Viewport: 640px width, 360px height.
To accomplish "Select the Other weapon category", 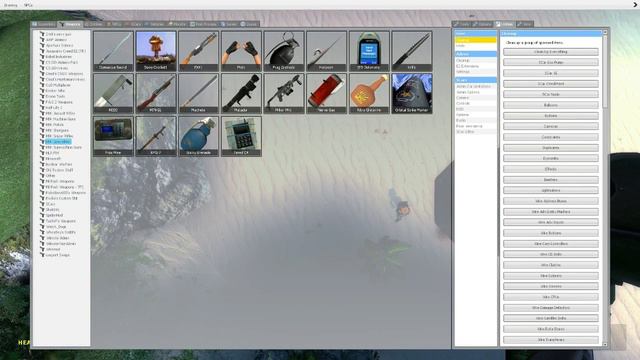I will pyautogui.click(x=50, y=176).
